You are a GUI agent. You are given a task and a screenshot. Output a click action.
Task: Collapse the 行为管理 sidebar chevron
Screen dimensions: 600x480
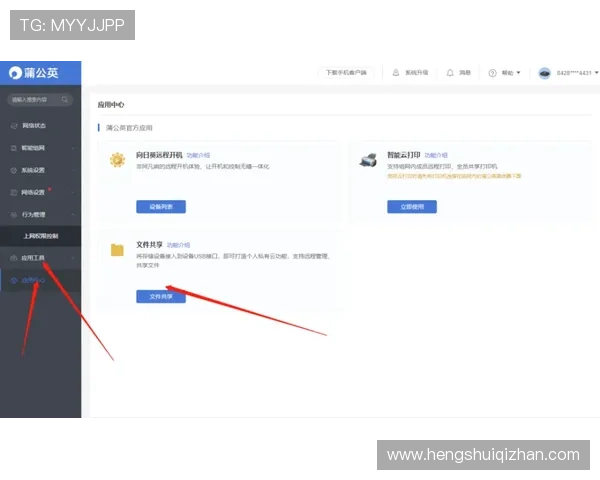pos(73,215)
